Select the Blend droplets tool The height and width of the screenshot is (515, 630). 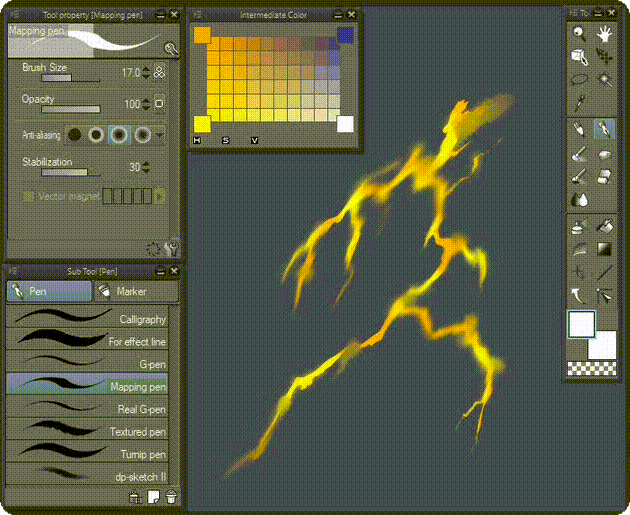click(x=579, y=199)
